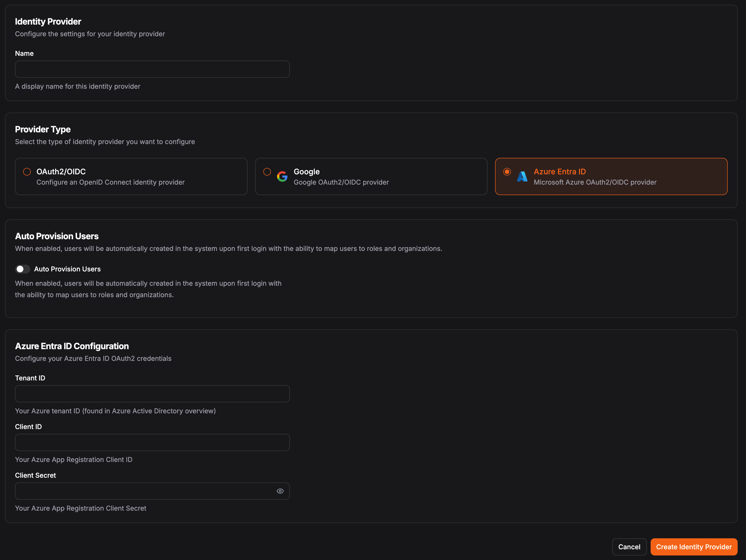
Task: Focus the Tenant ID text field
Action: [x=152, y=394]
